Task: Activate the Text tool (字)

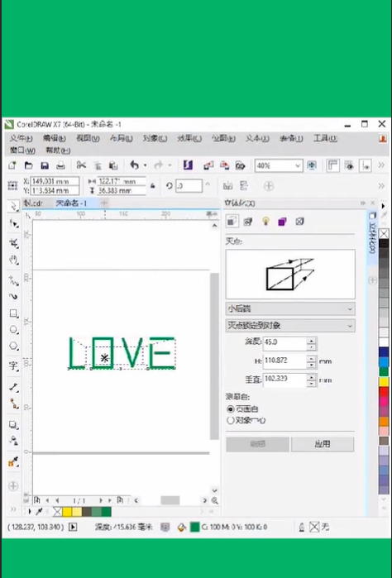Action: point(13,365)
